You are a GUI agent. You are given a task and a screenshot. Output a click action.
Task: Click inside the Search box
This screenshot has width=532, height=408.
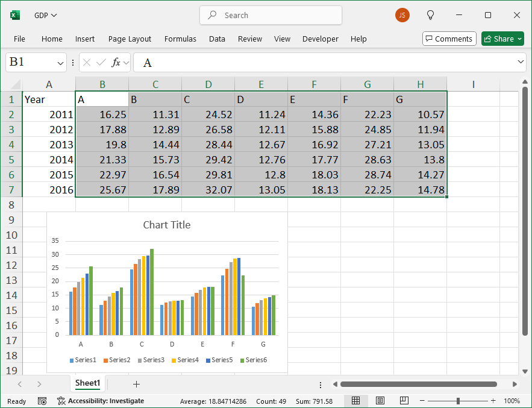click(271, 15)
